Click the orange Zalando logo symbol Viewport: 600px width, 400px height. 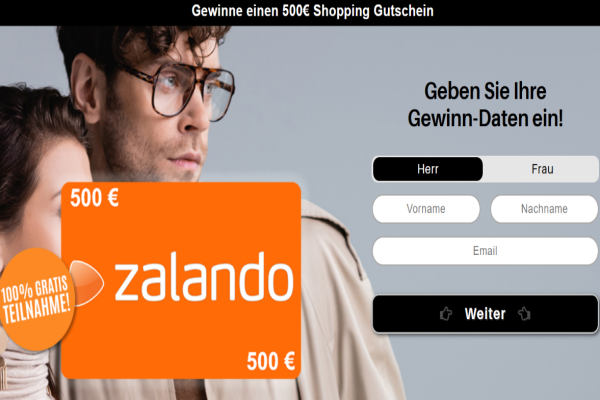87,283
